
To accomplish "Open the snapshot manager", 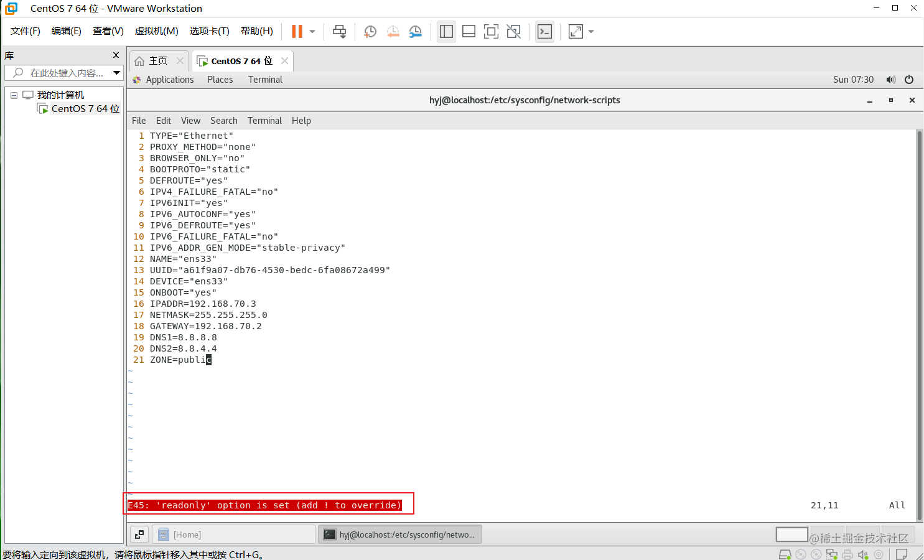I will coord(415,31).
